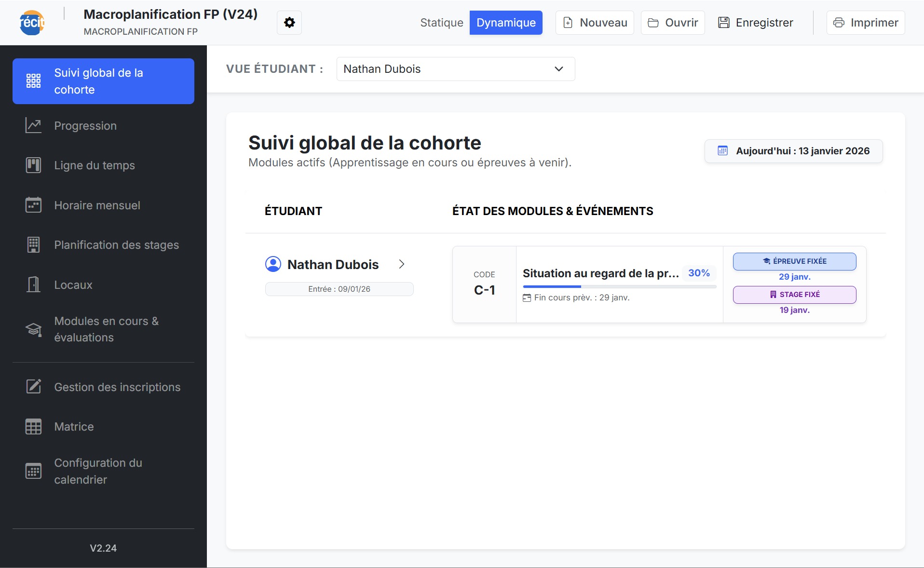Open Horaire mensuel via its calendar icon
The height and width of the screenshot is (568, 924).
point(33,205)
